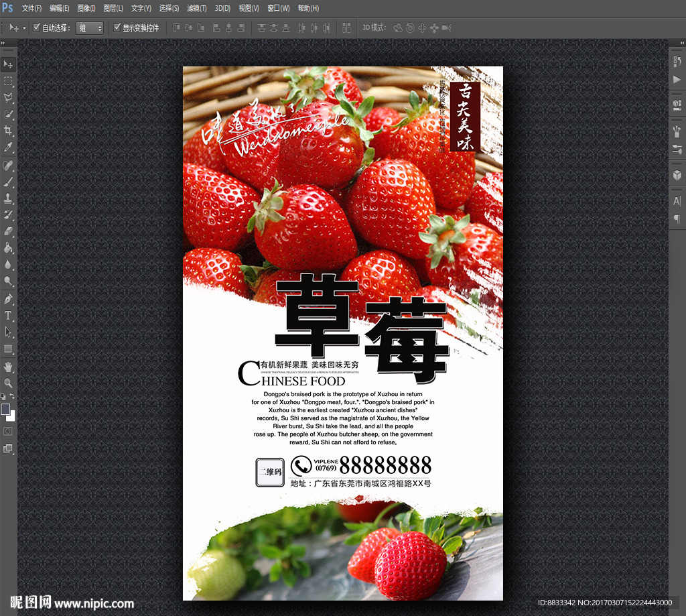This screenshot has width=686, height=616.
Task: Open the 图层(L) menu
Action: [113, 8]
